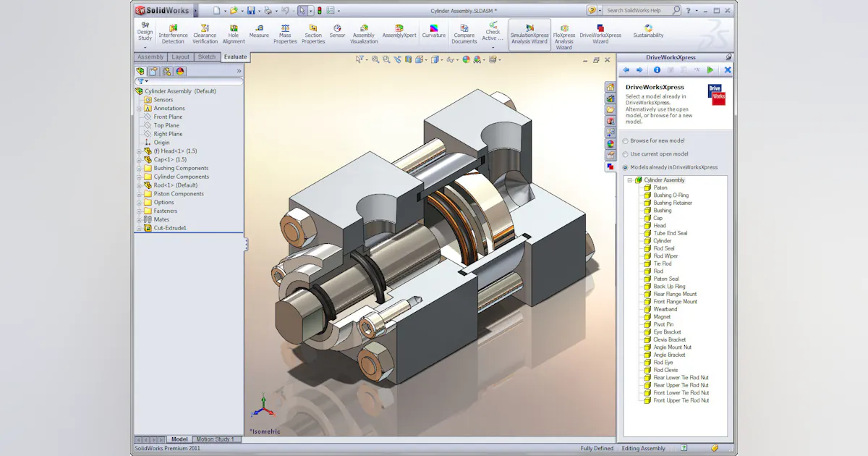This screenshot has width=868, height=456.
Task: Expand the Bushing Components folder
Action: pyautogui.click(x=139, y=168)
